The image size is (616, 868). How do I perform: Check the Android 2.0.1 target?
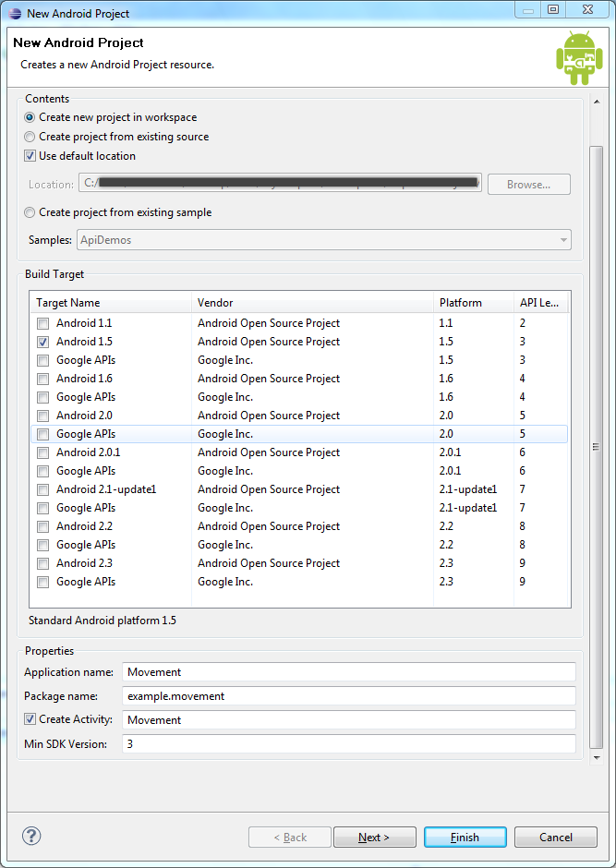(42, 452)
